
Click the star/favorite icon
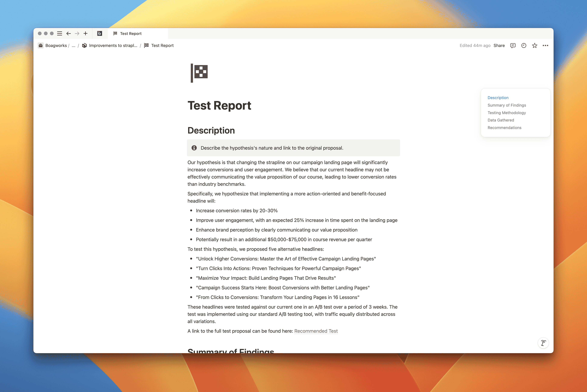pos(534,45)
